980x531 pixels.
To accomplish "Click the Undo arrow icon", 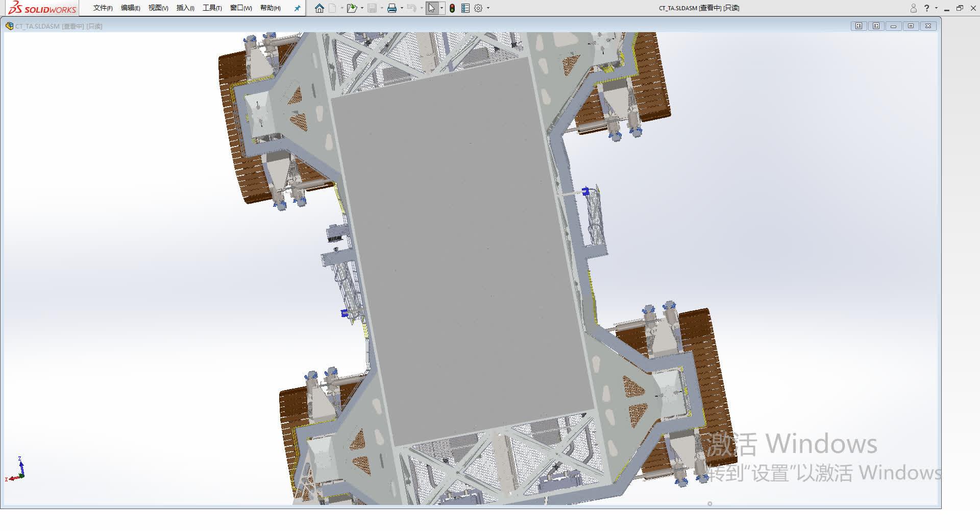I will tap(411, 8).
